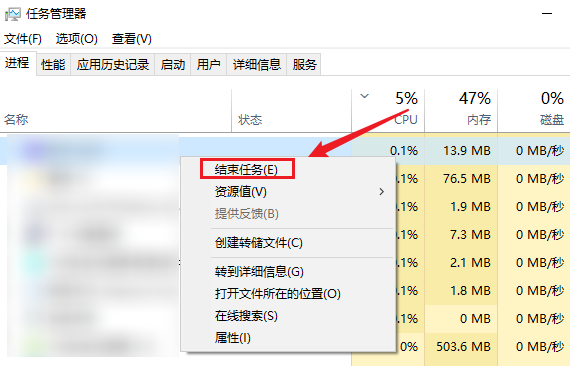Screen dimensions: 570x366
Task: Sort by the 名称 column header
Action: 116,111
